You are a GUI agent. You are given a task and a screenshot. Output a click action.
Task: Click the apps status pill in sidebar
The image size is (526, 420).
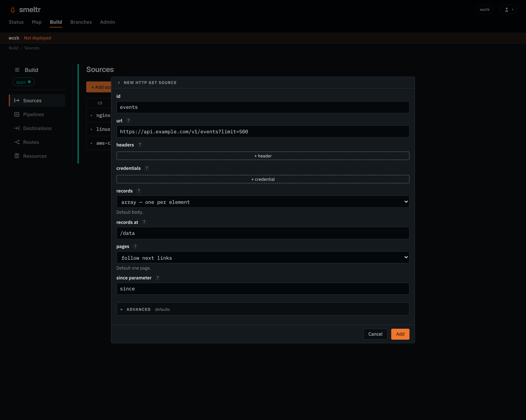(23, 82)
